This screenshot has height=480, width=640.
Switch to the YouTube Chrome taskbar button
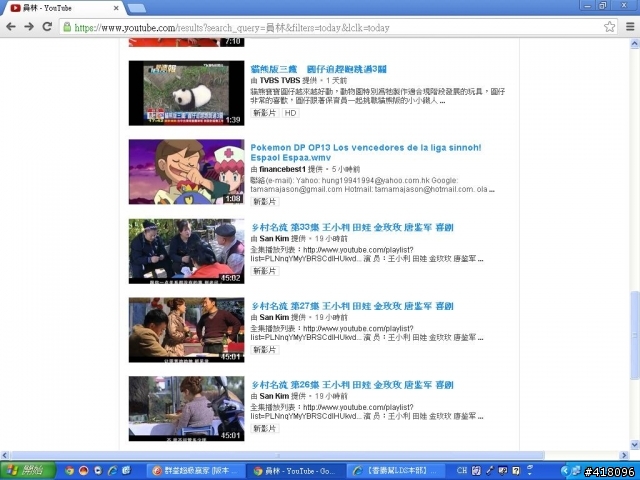coord(297,471)
